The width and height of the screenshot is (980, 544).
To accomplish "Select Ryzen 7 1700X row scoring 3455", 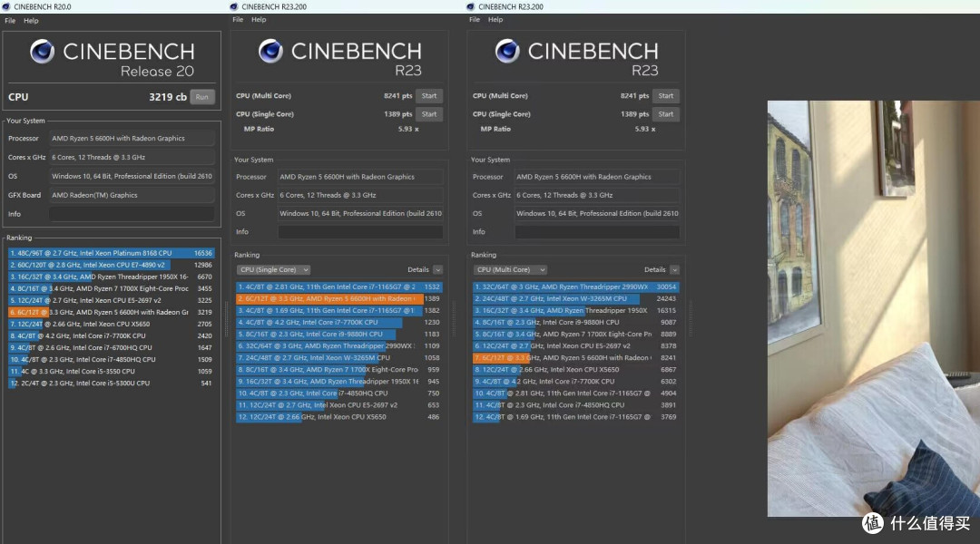I will coord(112,288).
